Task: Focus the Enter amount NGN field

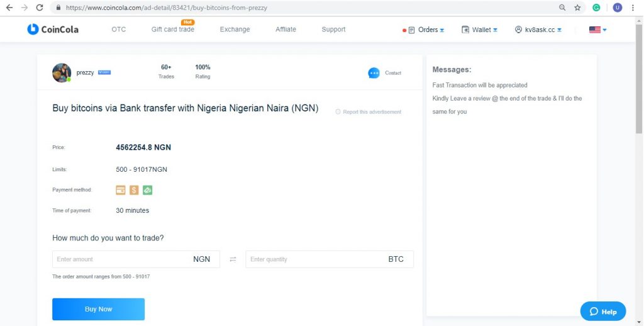Action: pyautogui.click(x=136, y=259)
